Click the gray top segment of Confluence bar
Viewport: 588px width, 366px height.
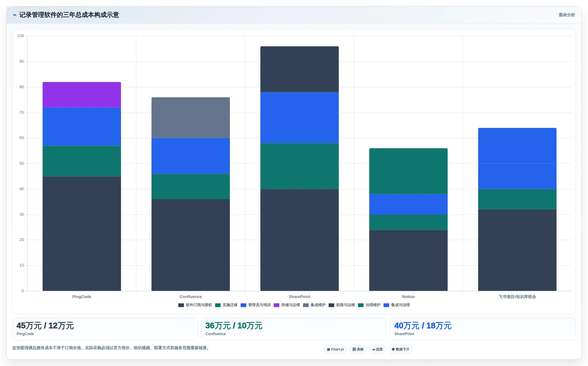[x=191, y=118]
